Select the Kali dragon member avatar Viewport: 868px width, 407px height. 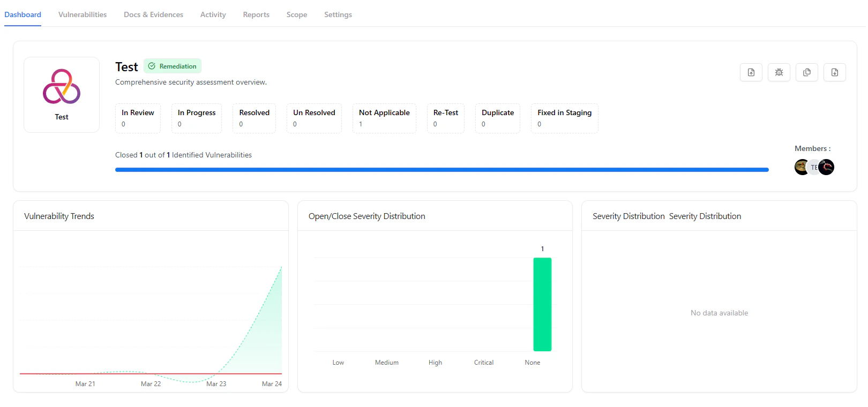[x=826, y=167]
